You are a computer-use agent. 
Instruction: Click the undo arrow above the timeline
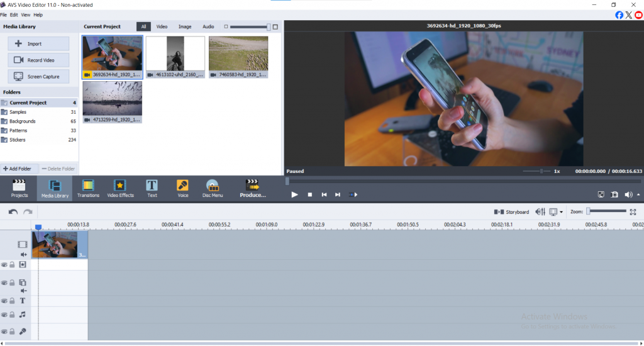tap(13, 212)
